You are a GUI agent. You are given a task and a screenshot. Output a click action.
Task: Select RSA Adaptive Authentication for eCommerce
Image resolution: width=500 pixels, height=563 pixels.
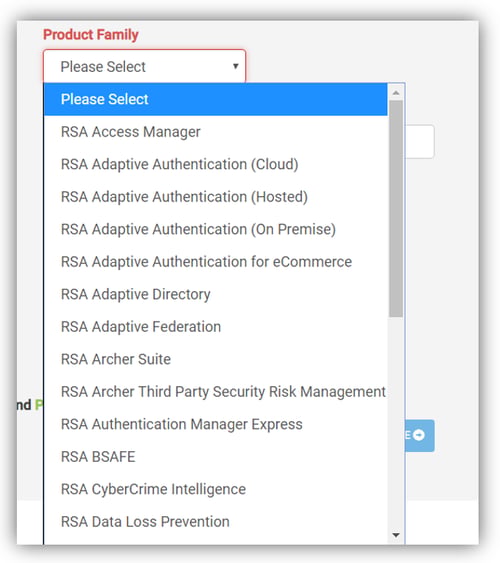[x=215, y=262]
